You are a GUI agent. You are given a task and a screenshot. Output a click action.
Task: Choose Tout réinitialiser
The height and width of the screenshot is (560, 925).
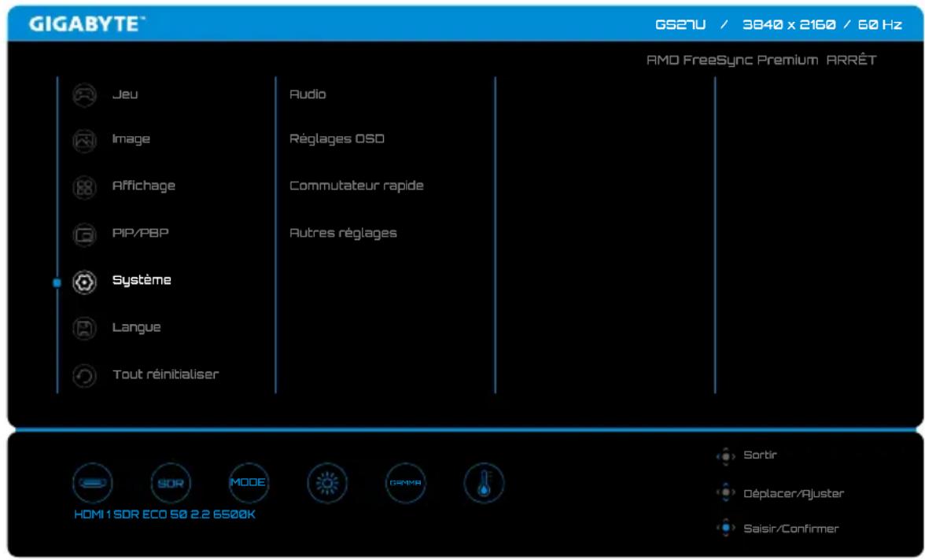165,374
